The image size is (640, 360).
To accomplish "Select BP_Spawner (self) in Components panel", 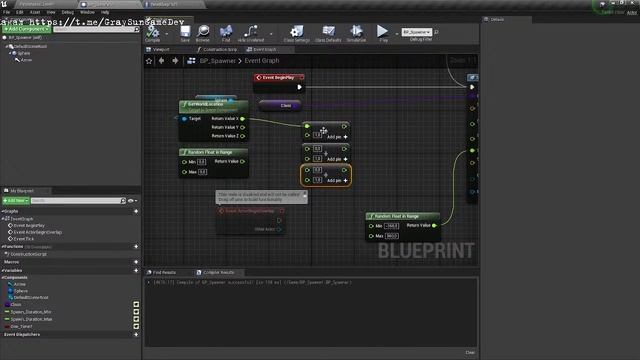I will click(25, 38).
